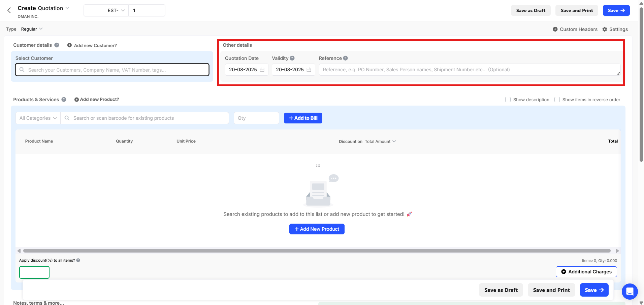Click the Unit Price column header
The width and height of the screenshot is (644, 305).
point(186,141)
